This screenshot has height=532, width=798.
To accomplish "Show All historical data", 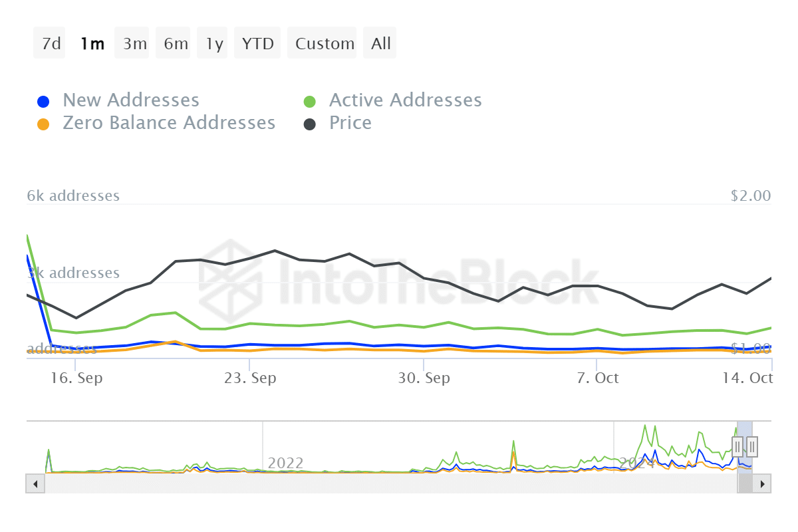I will [x=381, y=44].
